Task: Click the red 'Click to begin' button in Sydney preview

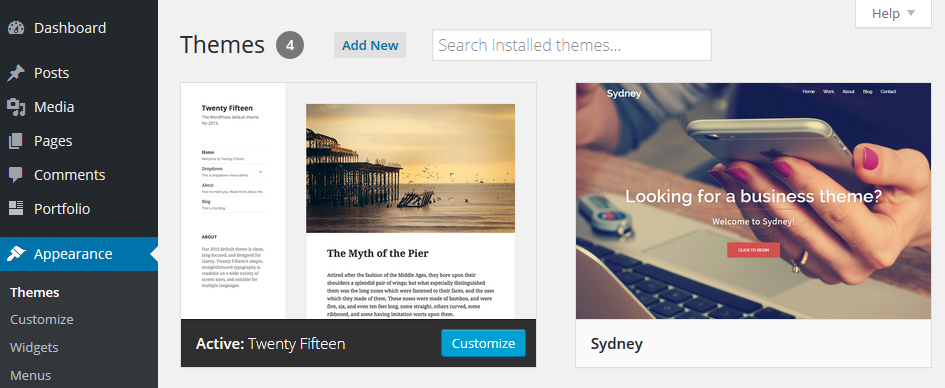Action: click(753, 250)
